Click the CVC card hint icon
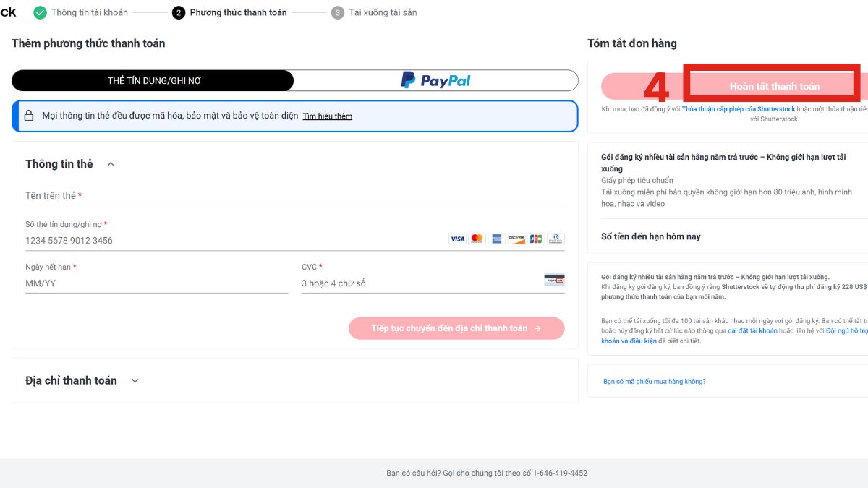868x488 pixels. coord(554,280)
